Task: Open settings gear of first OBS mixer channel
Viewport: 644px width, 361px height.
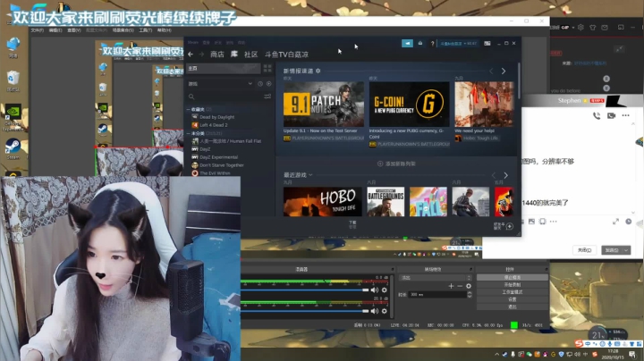Action: tap(385, 290)
